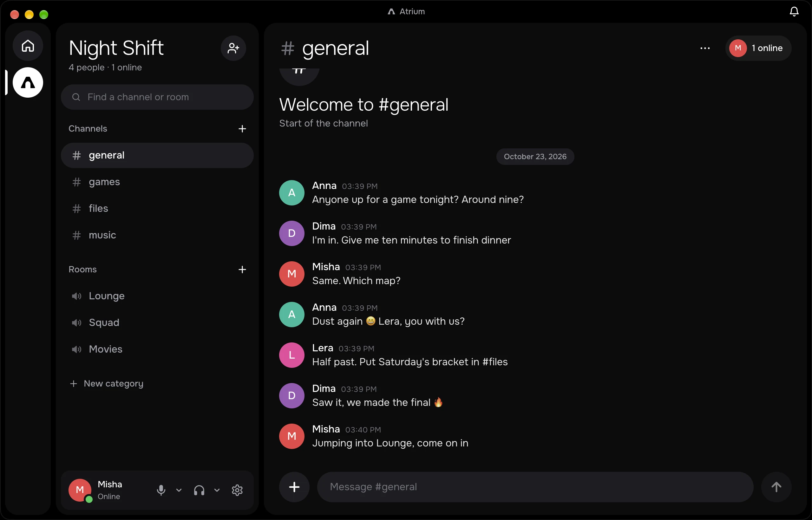Click the Night Shift server title
812x520 pixels.
coord(116,48)
